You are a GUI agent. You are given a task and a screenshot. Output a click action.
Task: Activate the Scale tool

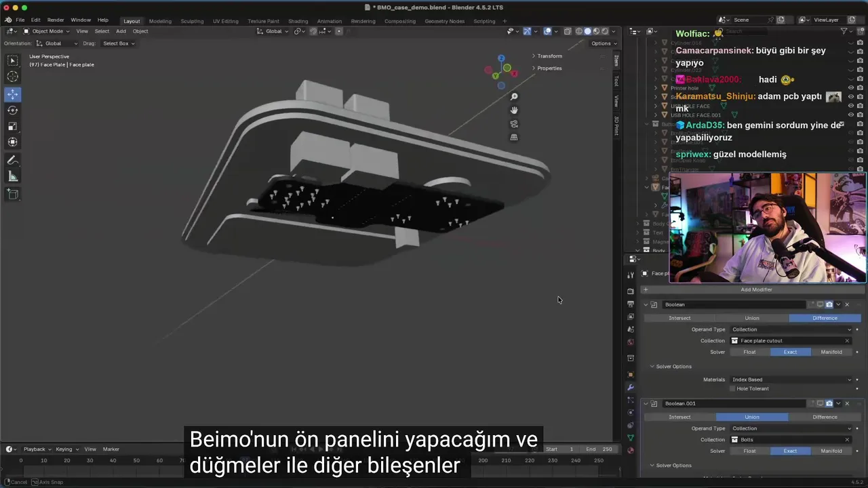tap(12, 126)
